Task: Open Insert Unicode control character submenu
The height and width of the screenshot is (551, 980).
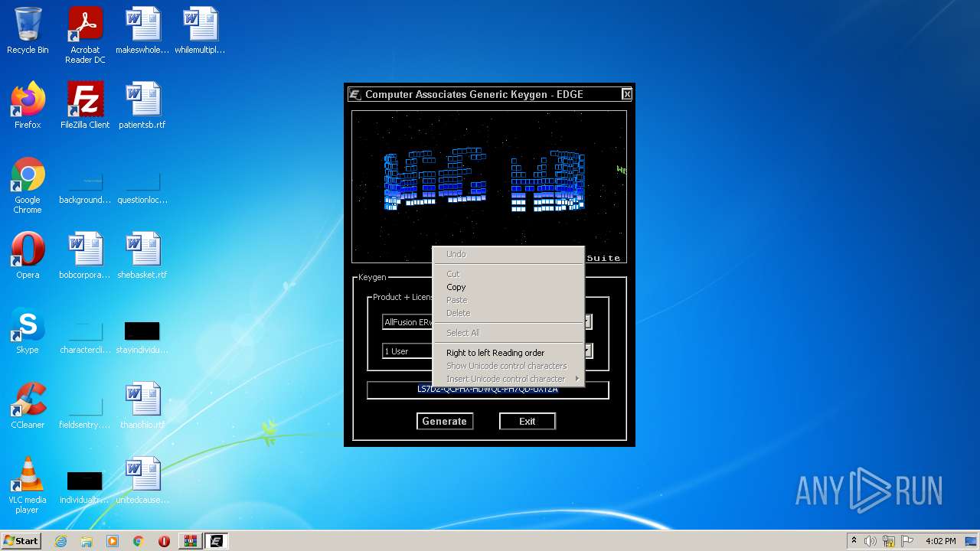Action: (507, 379)
